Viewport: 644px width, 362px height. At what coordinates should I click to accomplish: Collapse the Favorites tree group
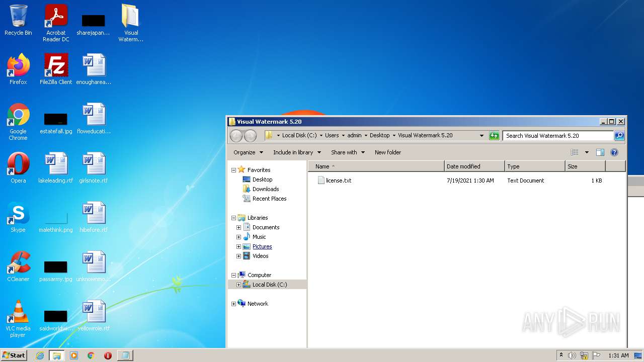point(233,170)
